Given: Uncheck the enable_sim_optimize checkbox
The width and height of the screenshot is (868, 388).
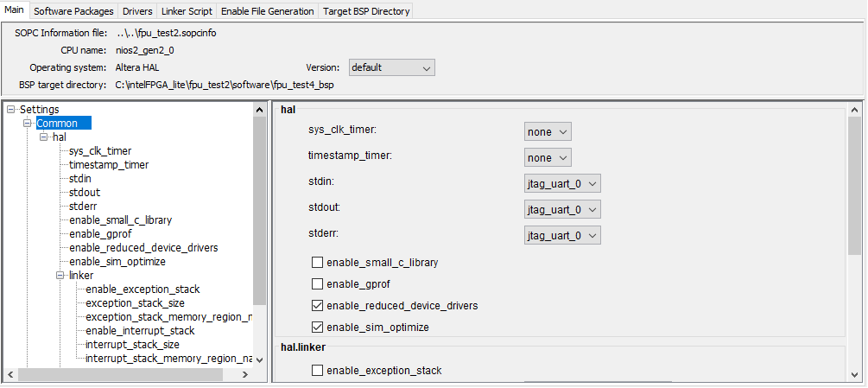Looking at the screenshot, I should click(x=317, y=328).
